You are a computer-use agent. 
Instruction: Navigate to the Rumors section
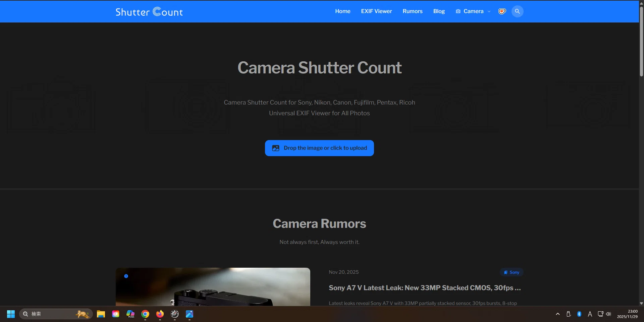413,11
